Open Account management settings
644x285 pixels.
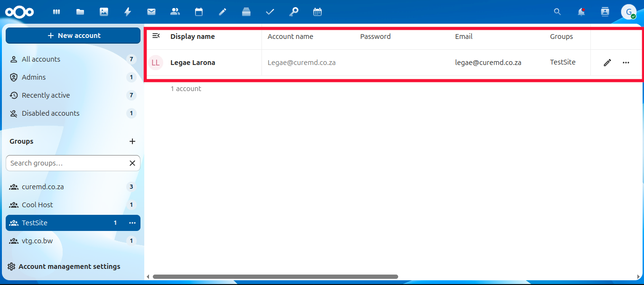click(73, 267)
